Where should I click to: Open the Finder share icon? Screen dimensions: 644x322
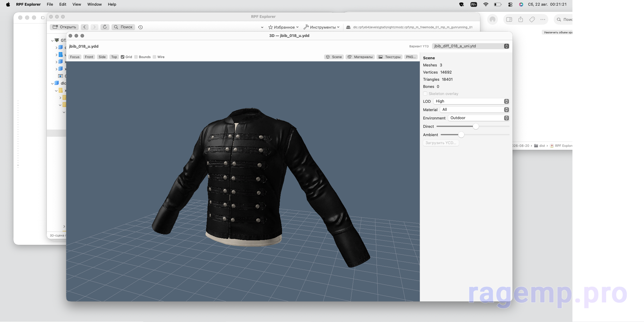point(521,19)
